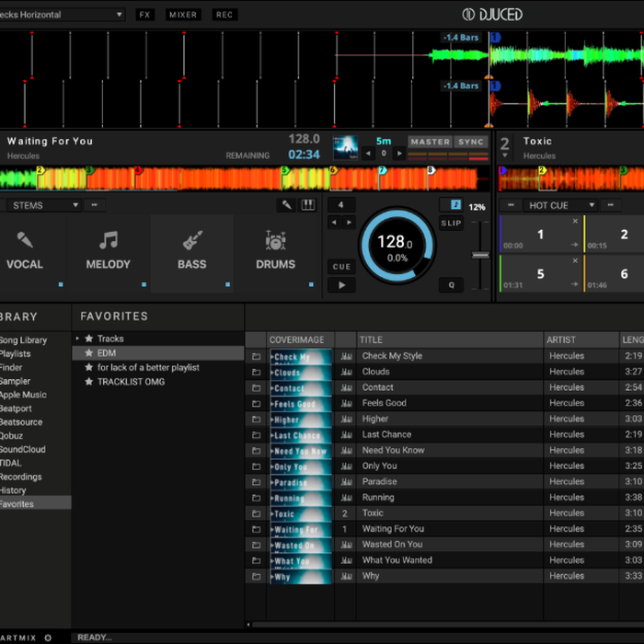
Task: Select the track Wasted On You
Action: click(x=392, y=545)
